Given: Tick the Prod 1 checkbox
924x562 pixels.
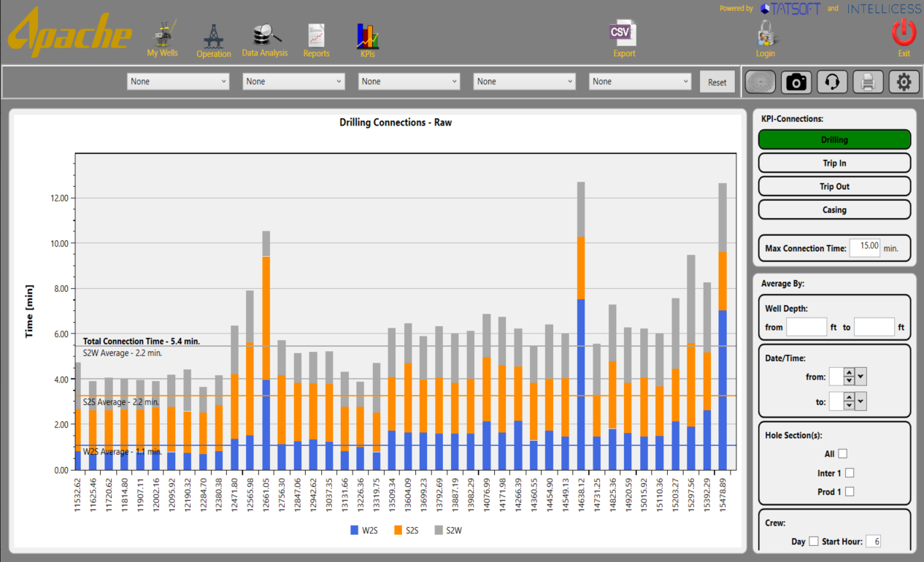Looking at the screenshot, I should coord(849,492).
